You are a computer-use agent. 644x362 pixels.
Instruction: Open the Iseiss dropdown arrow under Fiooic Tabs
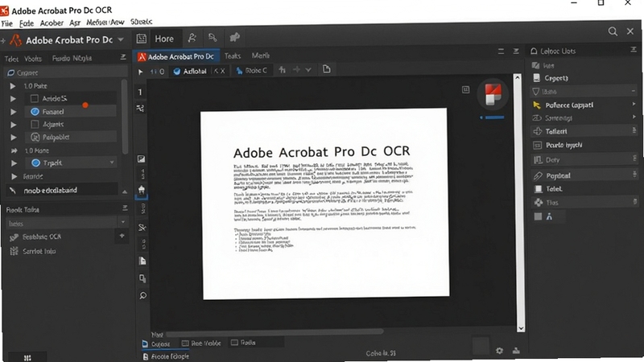coord(123,223)
